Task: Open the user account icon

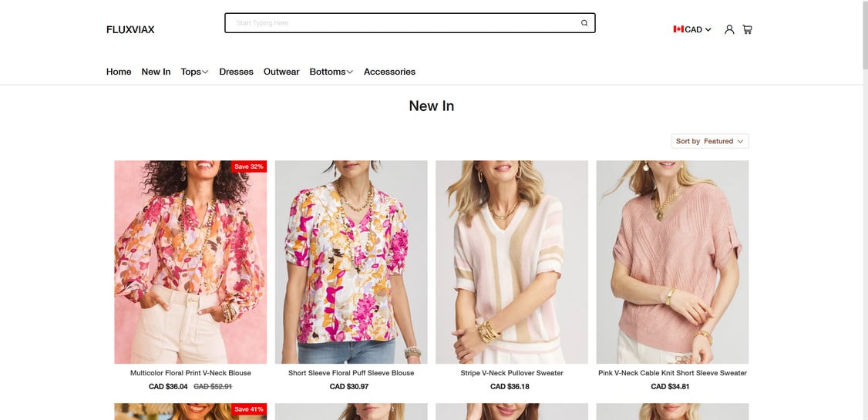Action: point(729,29)
